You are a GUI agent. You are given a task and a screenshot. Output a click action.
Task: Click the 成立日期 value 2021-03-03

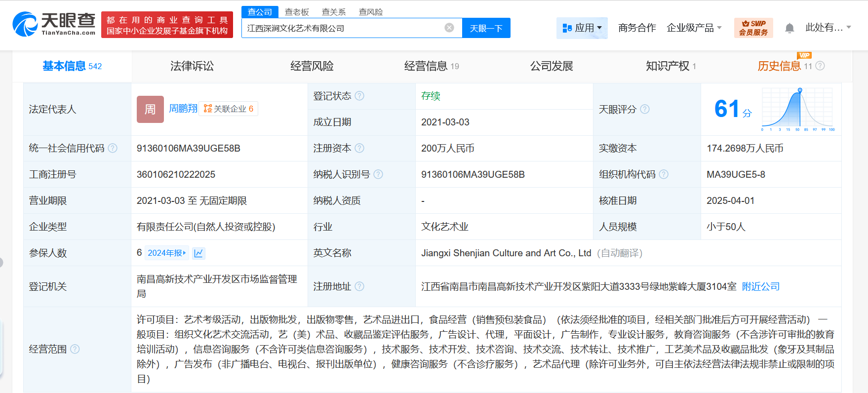click(445, 122)
